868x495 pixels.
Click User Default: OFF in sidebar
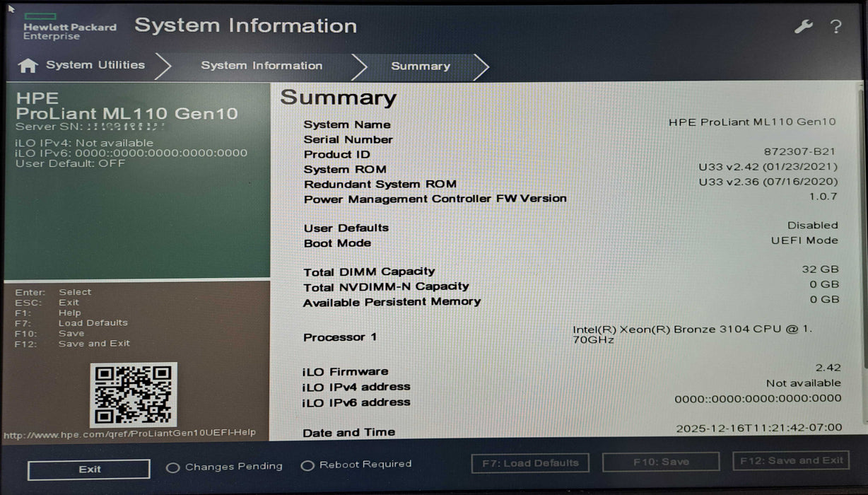(70, 163)
